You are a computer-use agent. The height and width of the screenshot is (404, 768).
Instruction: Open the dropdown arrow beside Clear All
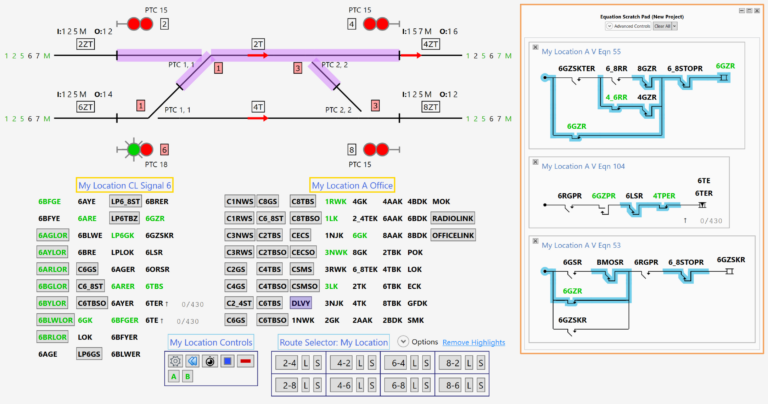point(674,26)
